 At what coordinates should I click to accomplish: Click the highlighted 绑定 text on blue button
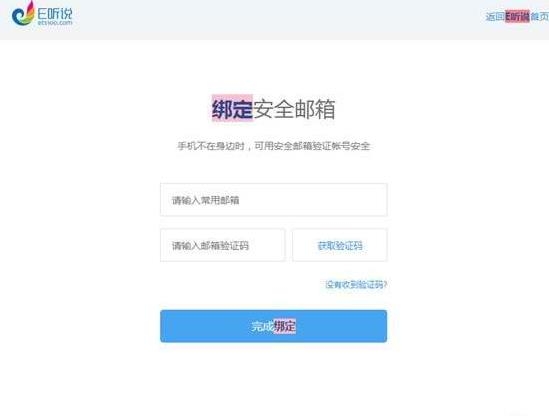285,326
